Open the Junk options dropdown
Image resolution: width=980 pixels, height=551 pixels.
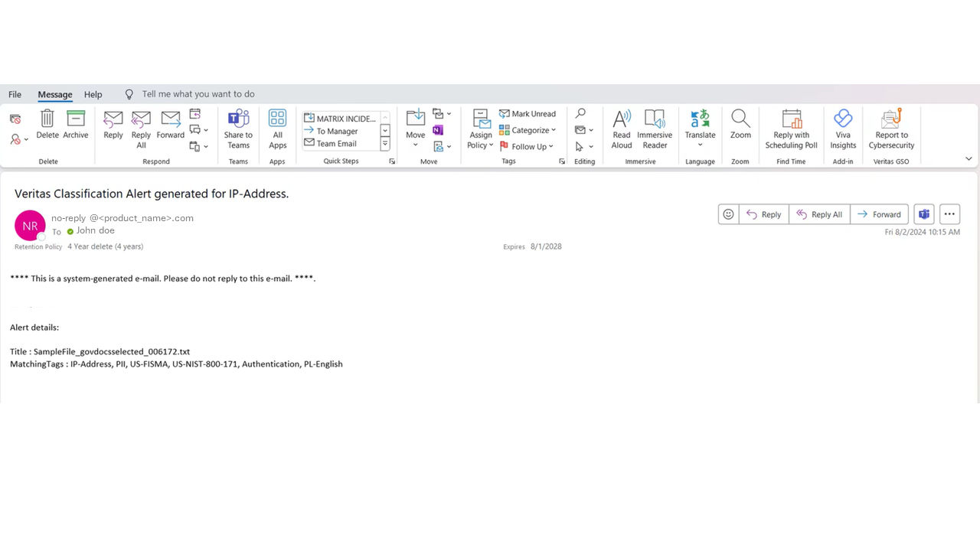19,139
